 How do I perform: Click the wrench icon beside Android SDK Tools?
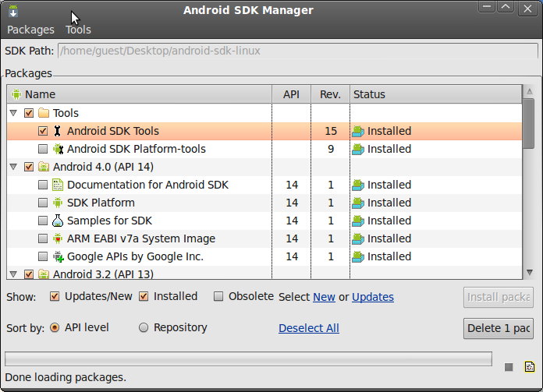click(x=58, y=131)
